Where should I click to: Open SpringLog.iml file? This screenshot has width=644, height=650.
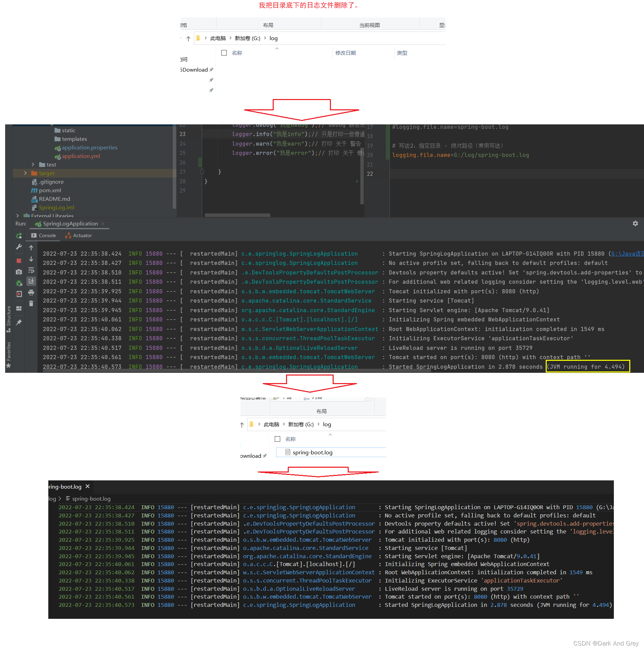(x=53, y=208)
